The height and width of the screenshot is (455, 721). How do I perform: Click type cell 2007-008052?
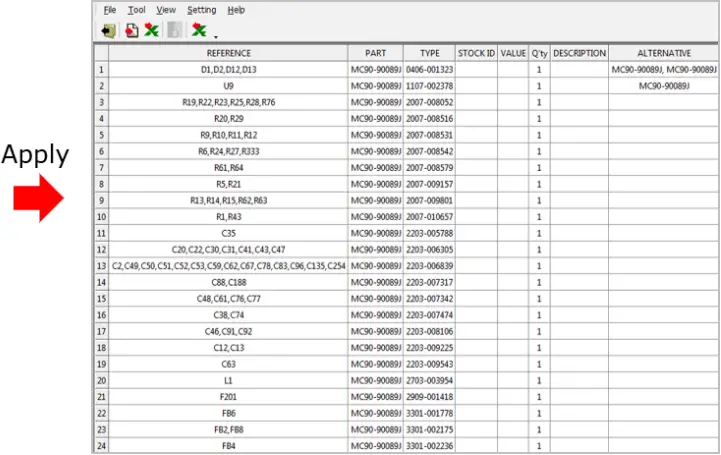coord(429,102)
